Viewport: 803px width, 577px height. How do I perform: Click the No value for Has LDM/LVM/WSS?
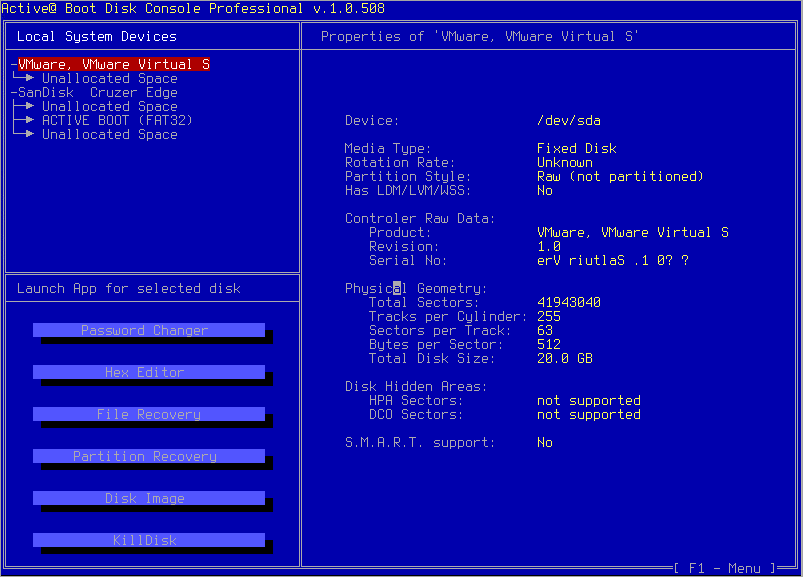pos(545,191)
